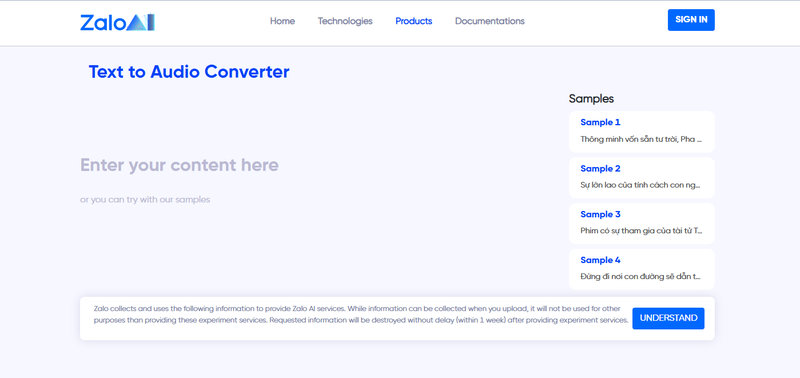Image resolution: width=800 pixels, height=378 pixels.
Task: Load the Sample 2 card
Action: (x=641, y=178)
